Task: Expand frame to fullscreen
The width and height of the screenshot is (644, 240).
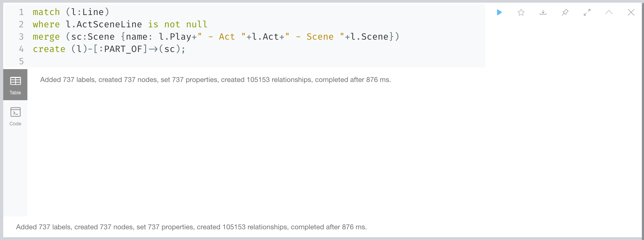Action: point(587,12)
